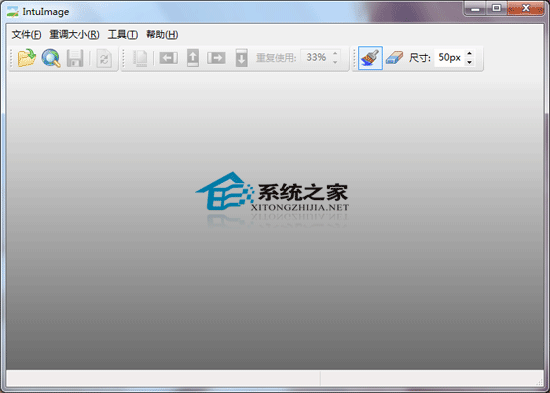Click the up arrow resize icon

pos(193,58)
